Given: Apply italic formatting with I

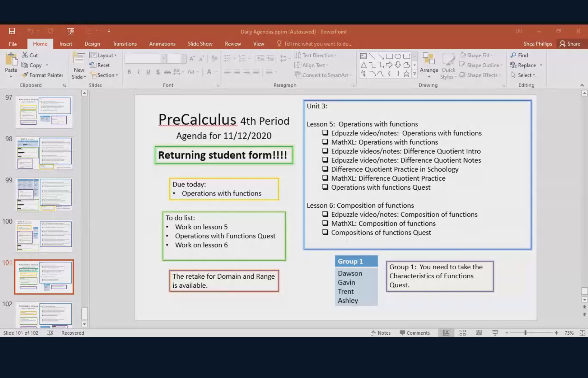Looking at the screenshot, I should (139, 72).
